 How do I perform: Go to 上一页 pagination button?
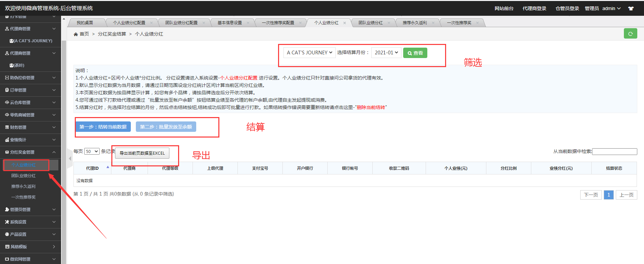[x=627, y=195]
